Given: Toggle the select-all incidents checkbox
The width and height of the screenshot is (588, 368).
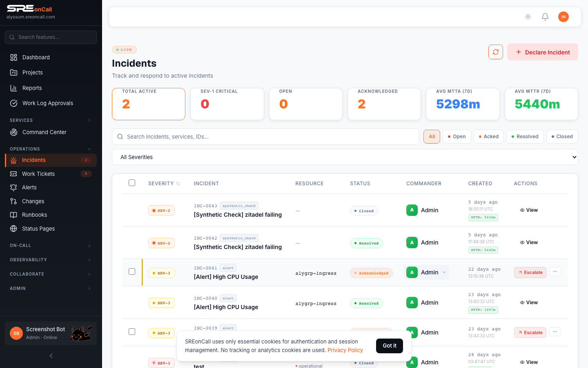Looking at the screenshot, I should click(132, 183).
